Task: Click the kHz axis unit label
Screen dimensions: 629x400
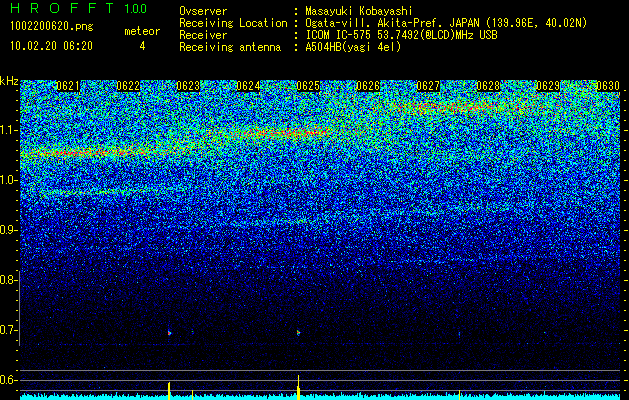Action: click(9, 81)
